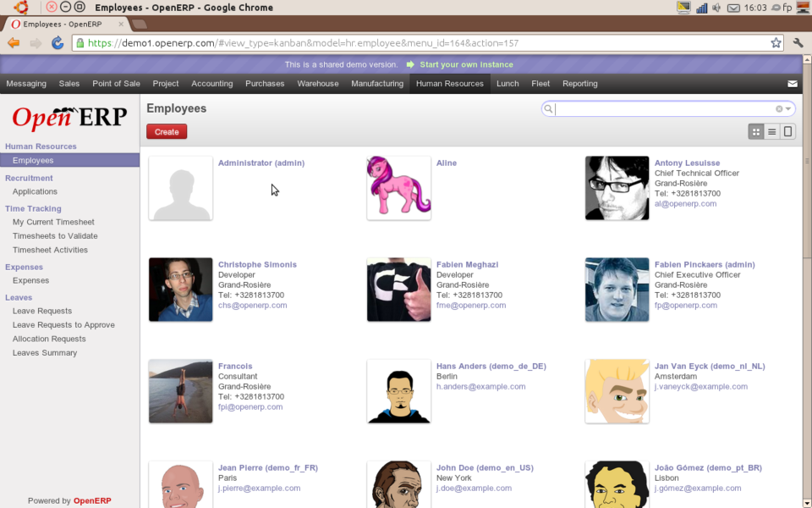
Task: Focus the employee search input field
Action: (664, 109)
